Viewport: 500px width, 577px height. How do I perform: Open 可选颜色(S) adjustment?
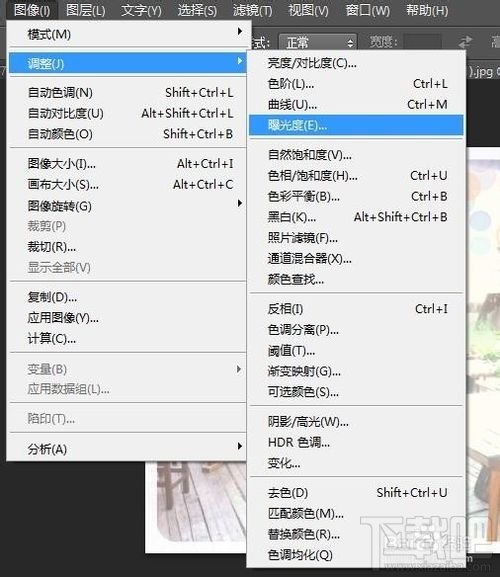356,392
